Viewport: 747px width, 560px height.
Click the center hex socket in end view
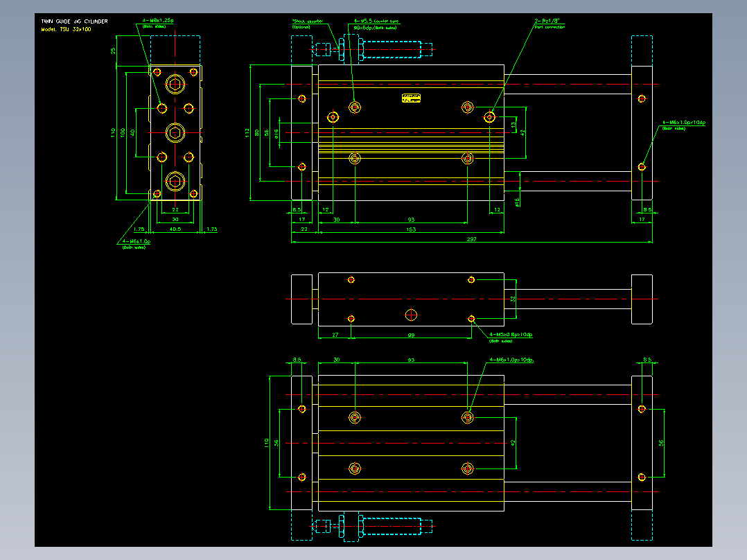[175, 132]
